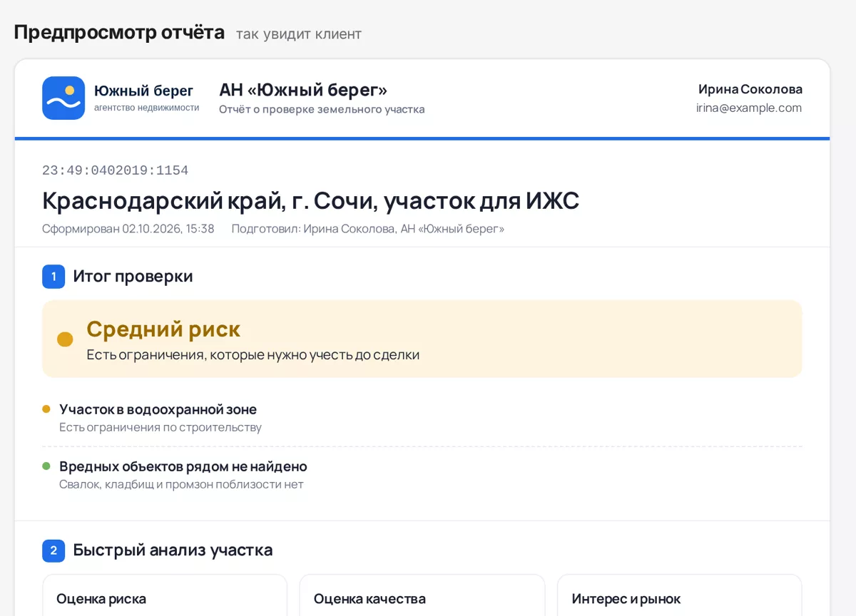Click the Южный берег wave logo icon
This screenshot has height=616, width=856.
63,98
